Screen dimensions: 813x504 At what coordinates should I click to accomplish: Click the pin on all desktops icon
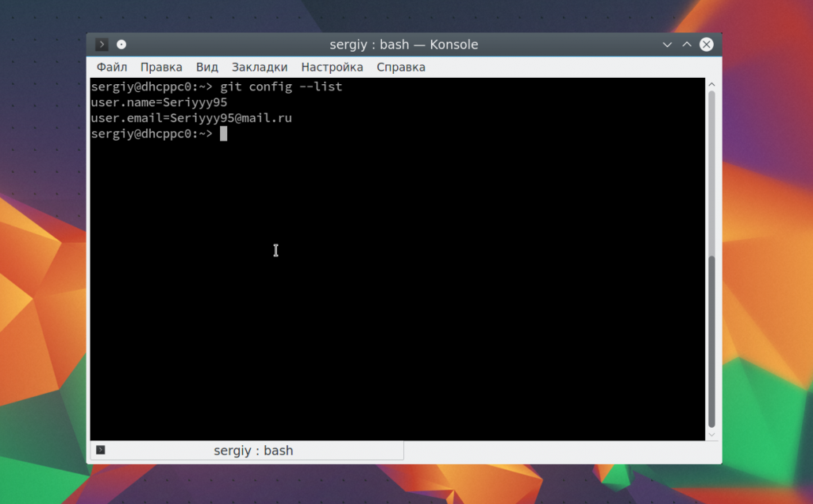pos(121,44)
